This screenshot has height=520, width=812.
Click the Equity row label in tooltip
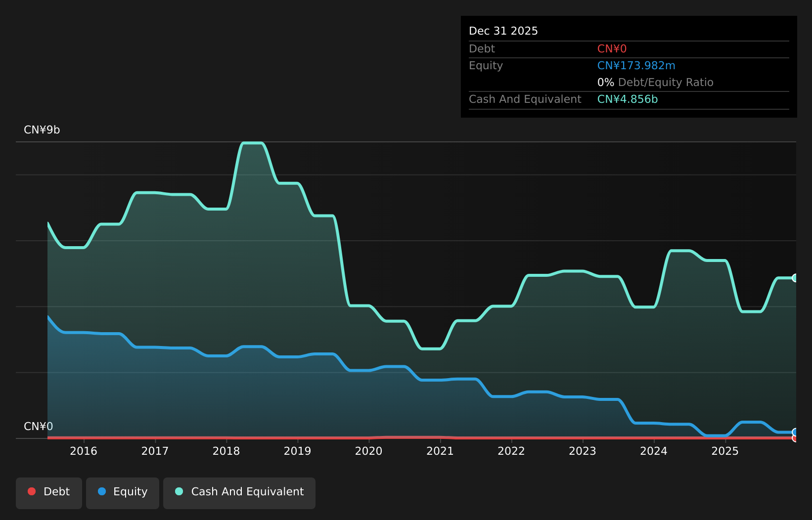pyautogui.click(x=486, y=66)
